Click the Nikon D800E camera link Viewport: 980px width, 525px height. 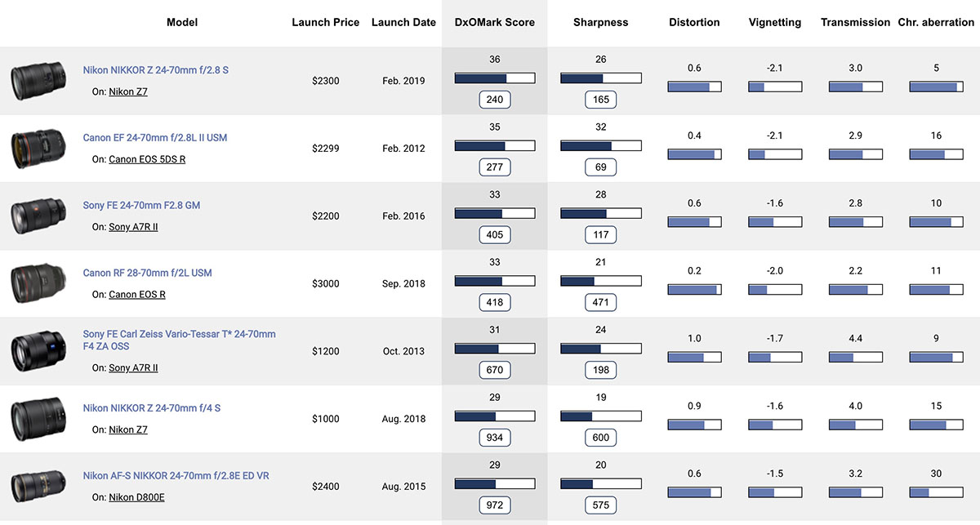pos(136,497)
